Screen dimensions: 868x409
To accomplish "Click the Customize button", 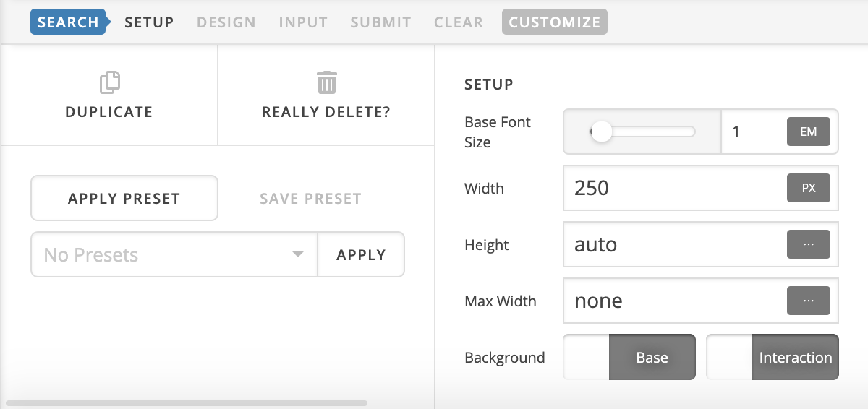I will coord(555,22).
